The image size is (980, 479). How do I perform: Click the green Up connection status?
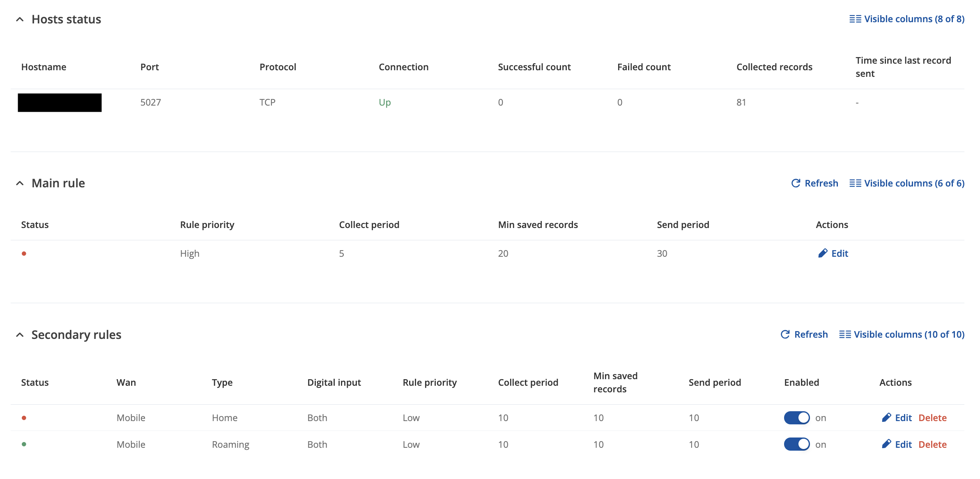click(x=384, y=102)
